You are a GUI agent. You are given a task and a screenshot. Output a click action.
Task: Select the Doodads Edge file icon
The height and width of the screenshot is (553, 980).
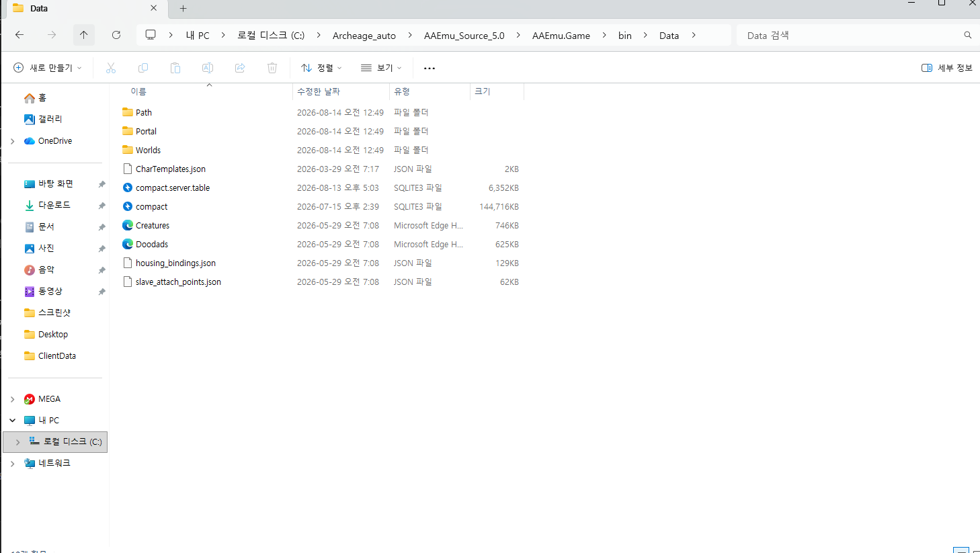[x=128, y=244]
